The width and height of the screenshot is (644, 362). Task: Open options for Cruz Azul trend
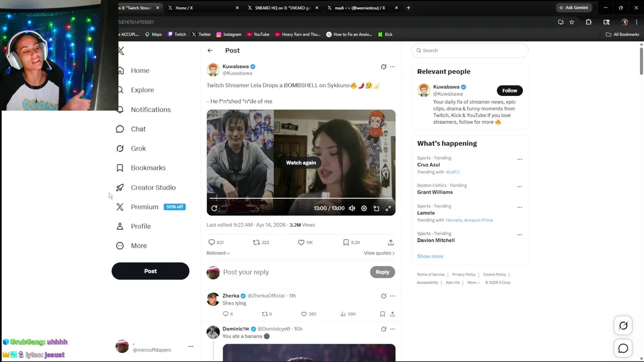[x=520, y=159]
